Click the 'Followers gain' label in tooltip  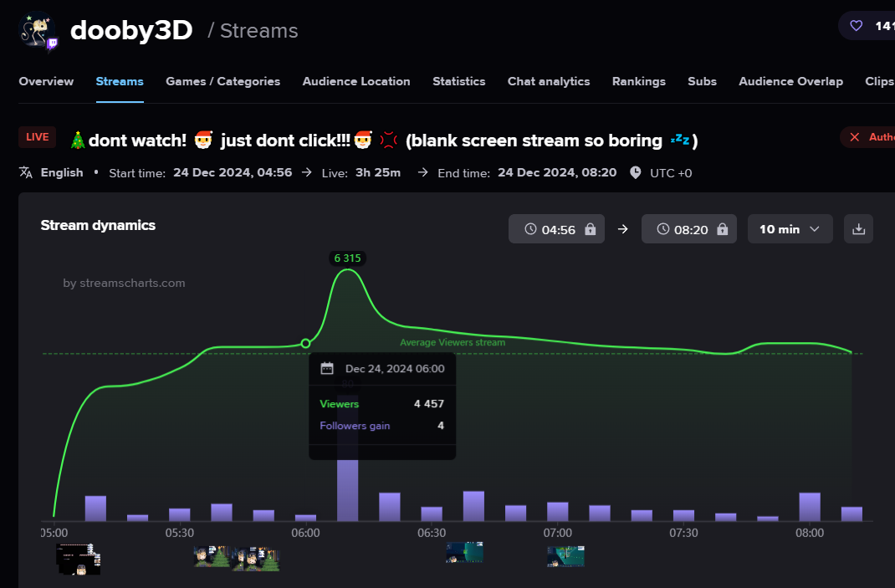point(355,426)
